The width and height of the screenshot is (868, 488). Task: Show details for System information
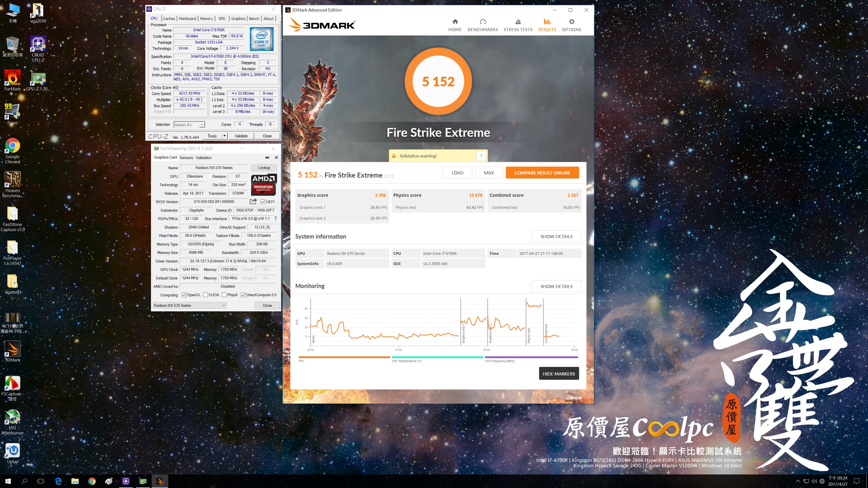pyautogui.click(x=556, y=236)
